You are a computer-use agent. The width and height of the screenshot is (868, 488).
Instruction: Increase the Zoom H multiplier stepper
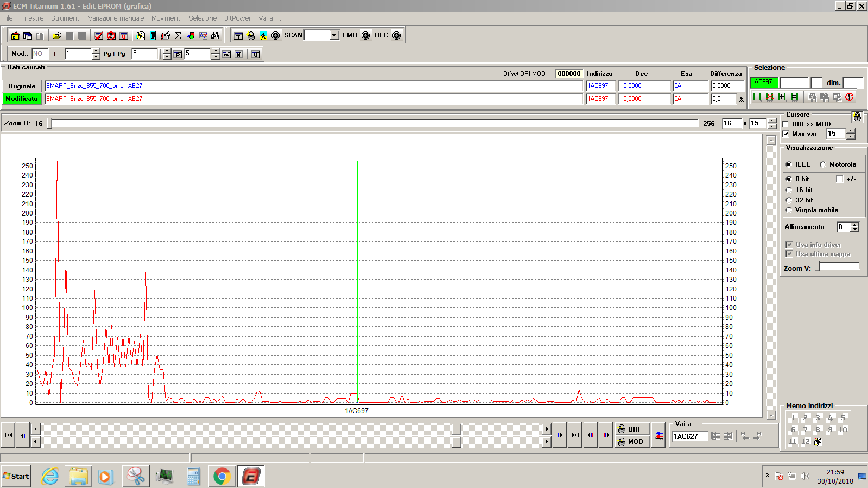(772, 121)
